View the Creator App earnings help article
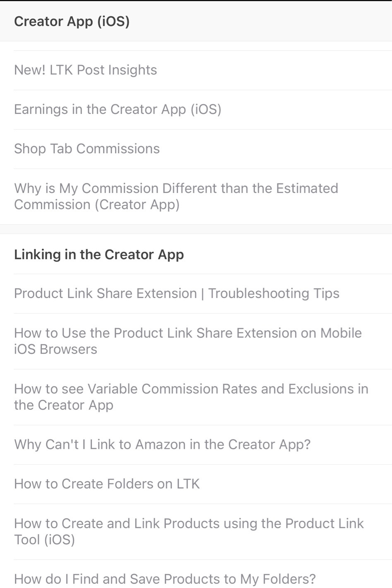 pyautogui.click(x=118, y=109)
